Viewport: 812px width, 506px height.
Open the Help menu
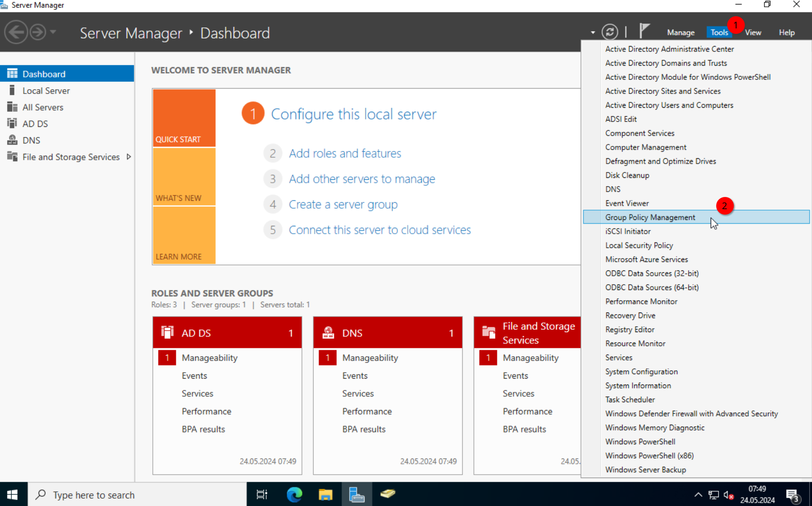[787, 32]
